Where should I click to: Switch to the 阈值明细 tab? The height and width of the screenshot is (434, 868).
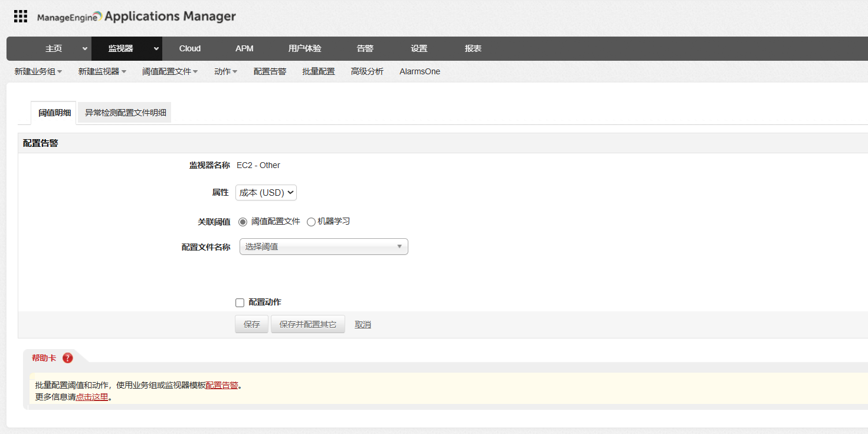pos(54,113)
